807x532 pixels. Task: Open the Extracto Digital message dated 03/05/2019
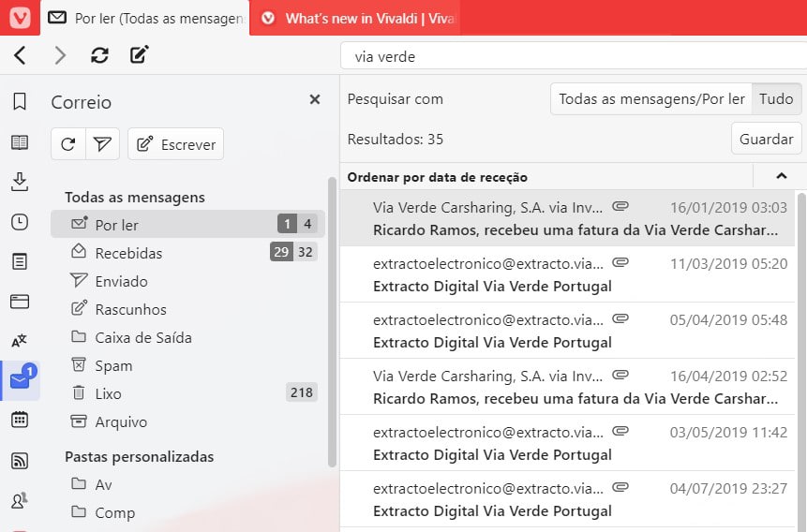[x=567, y=442]
